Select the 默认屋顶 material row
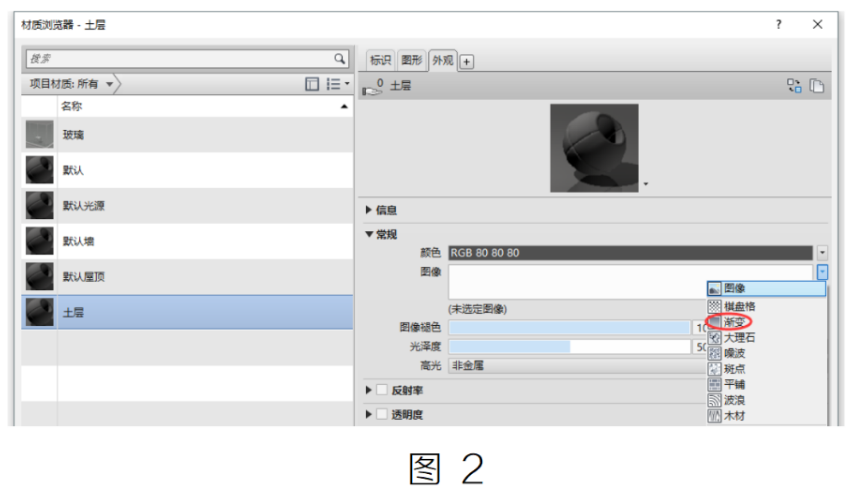The image size is (863, 492). click(187, 276)
